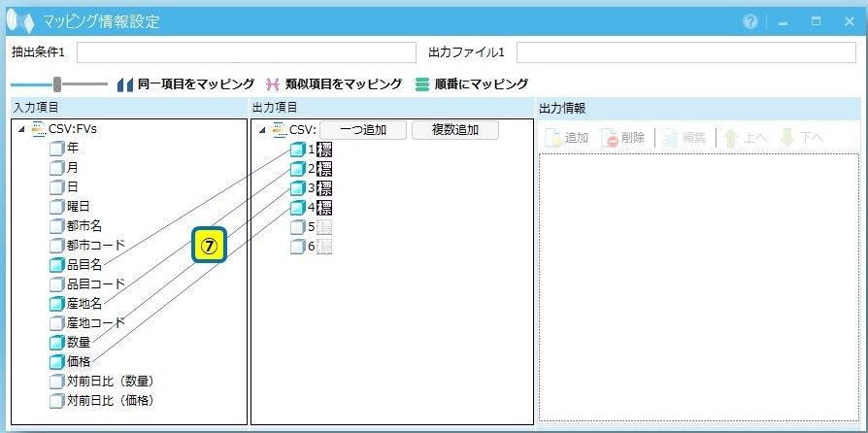Select the 都市コード label text

click(96, 246)
